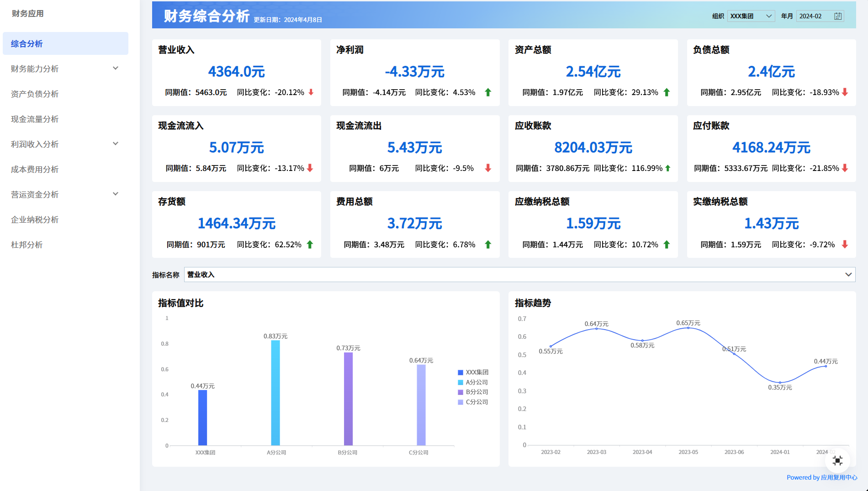Click the 2.54亿元 total assets value
The height and width of the screenshot is (491, 868).
(x=593, y=72)
